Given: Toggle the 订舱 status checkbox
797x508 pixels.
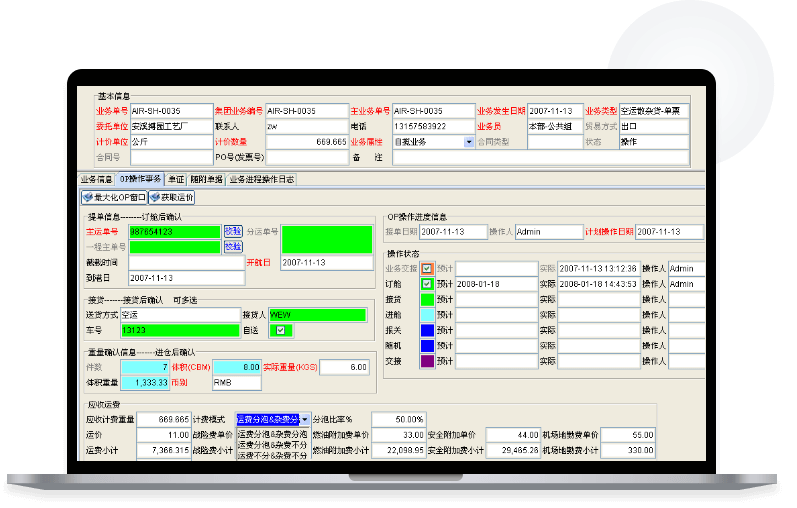Looking at the screenshot, I should [427, 284].
